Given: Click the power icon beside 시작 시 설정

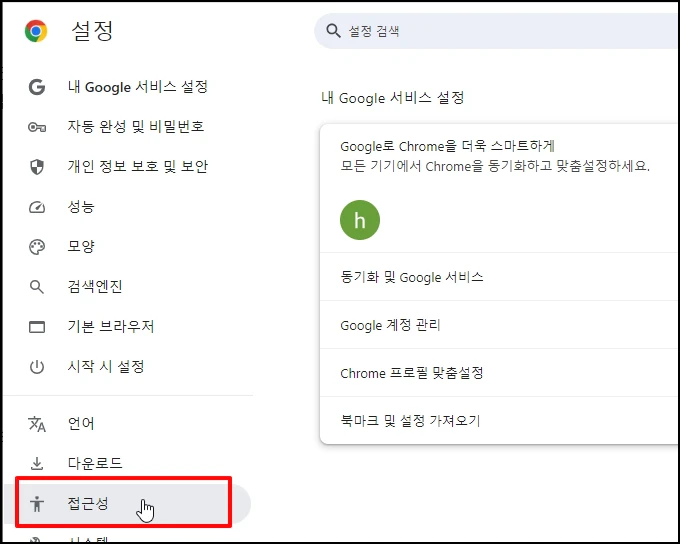Looking at the screenshot, I should (37, 367).
